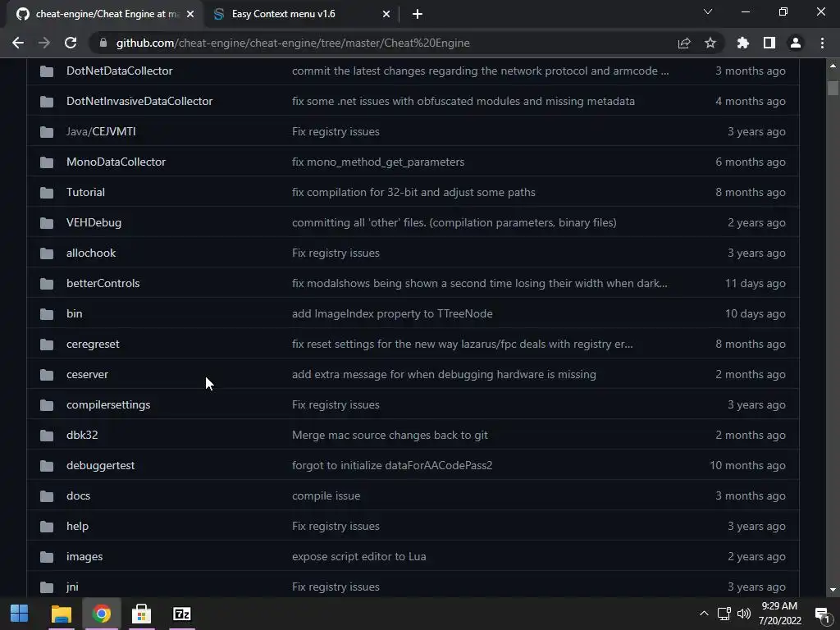The height and width of the screenshot is (630, 840).
Task: Open a new browser tab
Action: click(418, 15)
